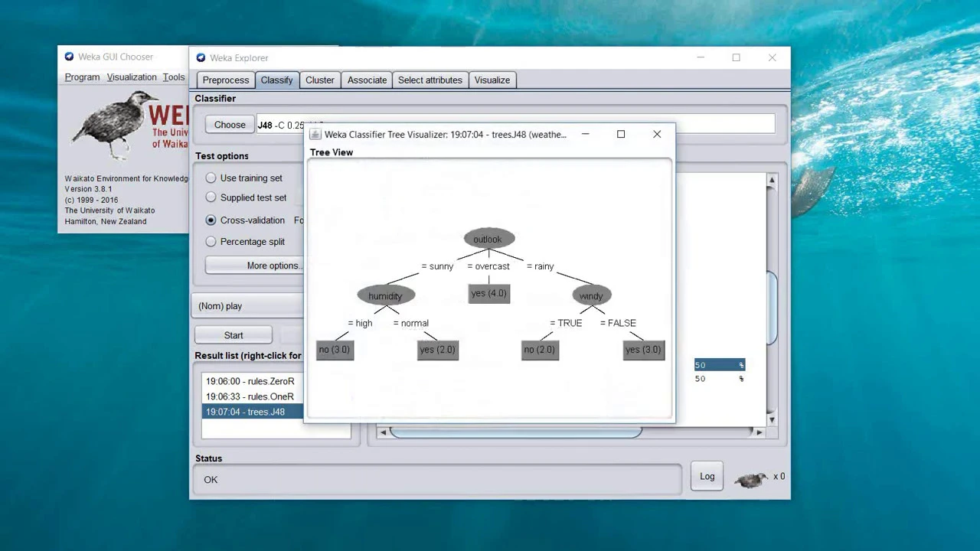The image size is (980, 551).
Task: Click the Weka Explorer title bar icon
Action: pyautogui.click(x=201, y=57)
